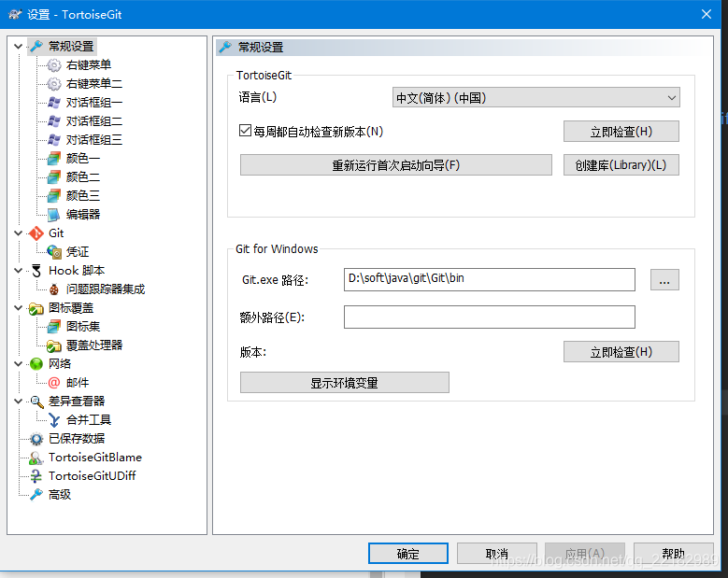This screenshot has height=578, width=728.
Task: Click the wrench icon beside 常规设置 in tree
Action: pos(36,47)
